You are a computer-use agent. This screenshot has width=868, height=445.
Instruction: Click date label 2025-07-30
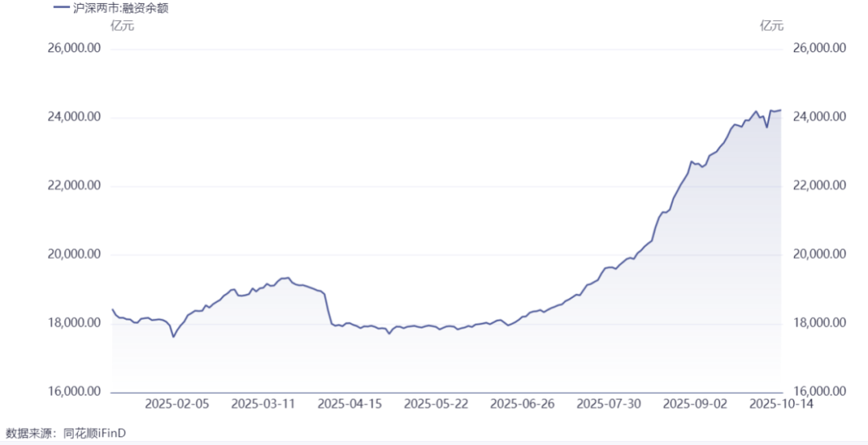609,405
